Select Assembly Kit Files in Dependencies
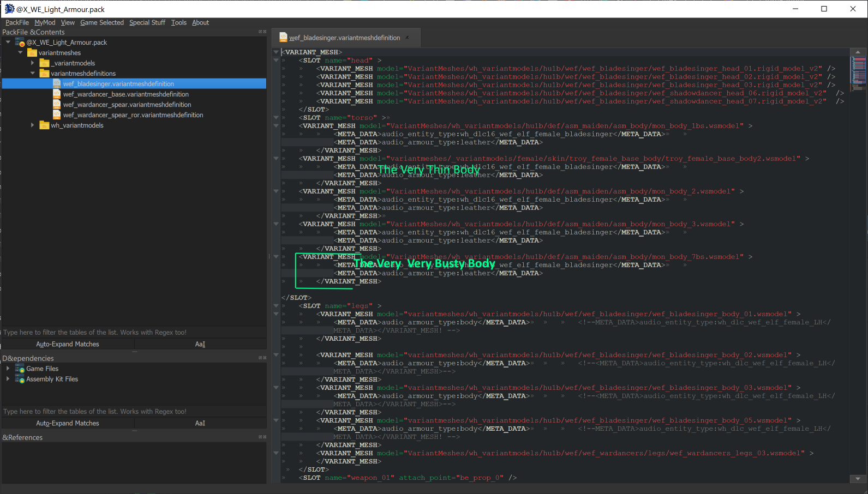 (x=52, y=379)
